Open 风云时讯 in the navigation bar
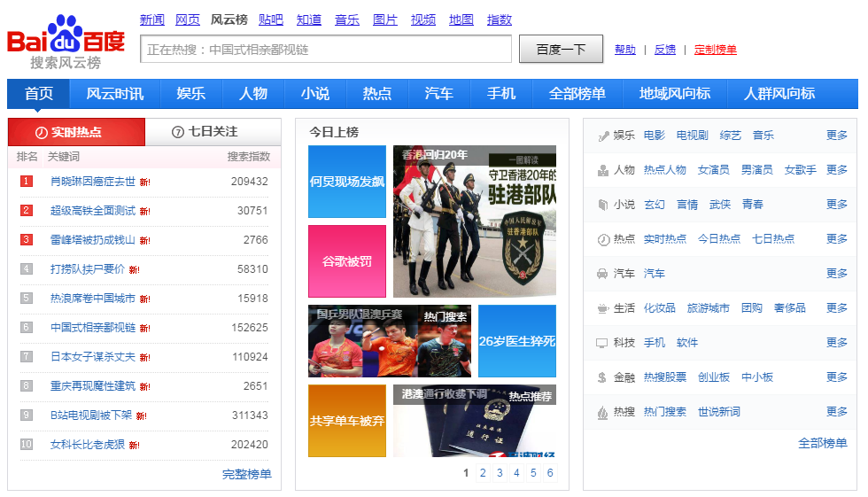This screenshot has height=497, width=868. (x=115, y=94)
